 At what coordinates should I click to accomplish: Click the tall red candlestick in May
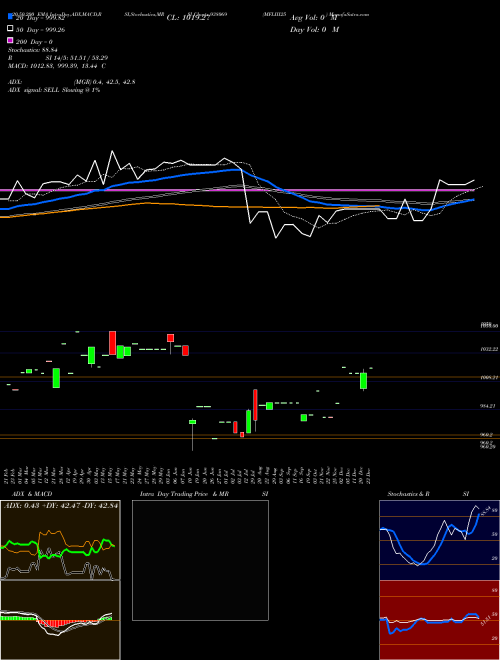112,343
